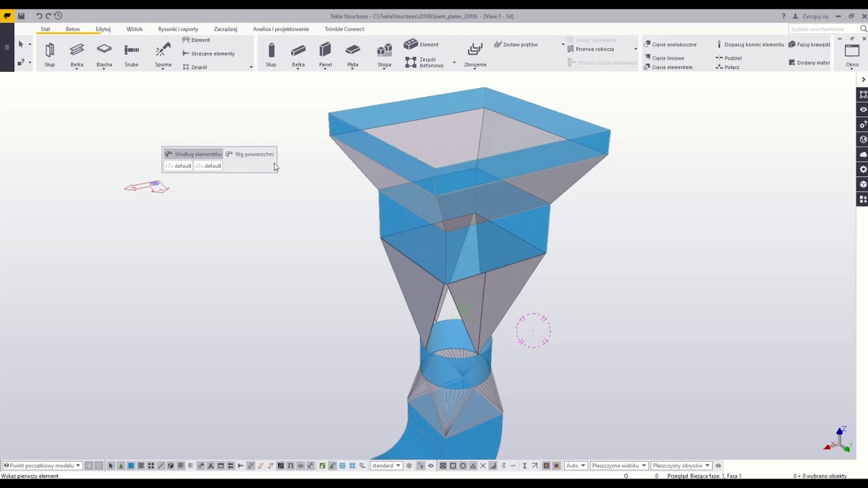Expand the Zestaw prętów dropdown arrow

click(x=563, y=45)
